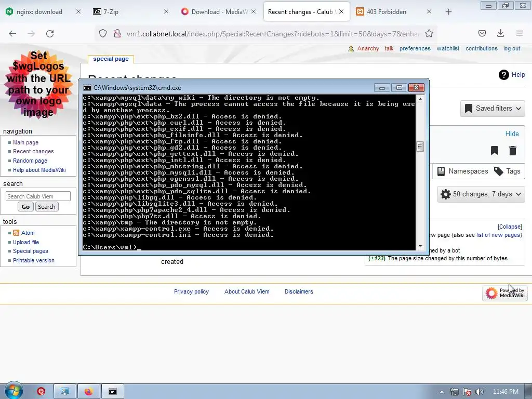This screenshot has width=532, height=399.
Task: Open the Privacy policy footer link
Action: point(191,291)
